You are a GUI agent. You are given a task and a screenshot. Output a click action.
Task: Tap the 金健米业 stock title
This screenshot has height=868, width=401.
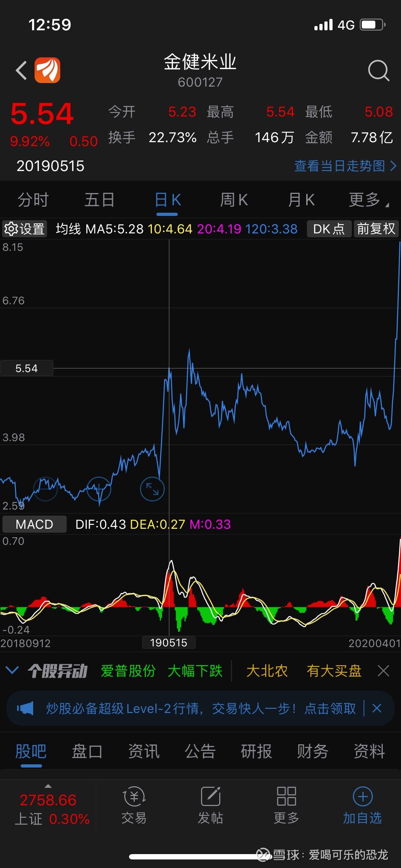coord(200,62)
